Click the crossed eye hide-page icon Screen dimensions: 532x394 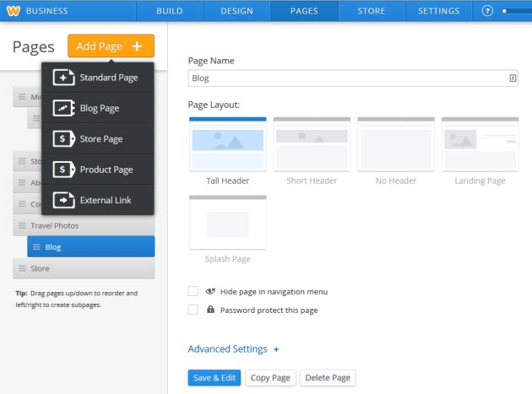(x=210, y=291)
